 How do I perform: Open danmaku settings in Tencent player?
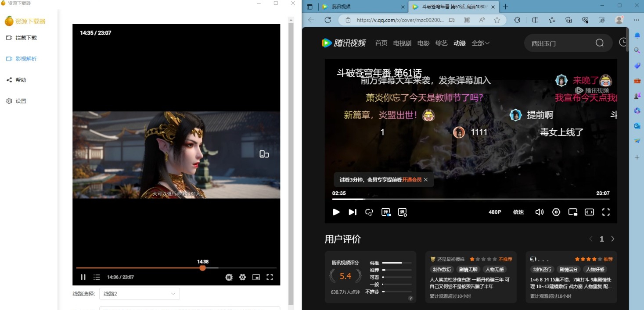(403, 212)
